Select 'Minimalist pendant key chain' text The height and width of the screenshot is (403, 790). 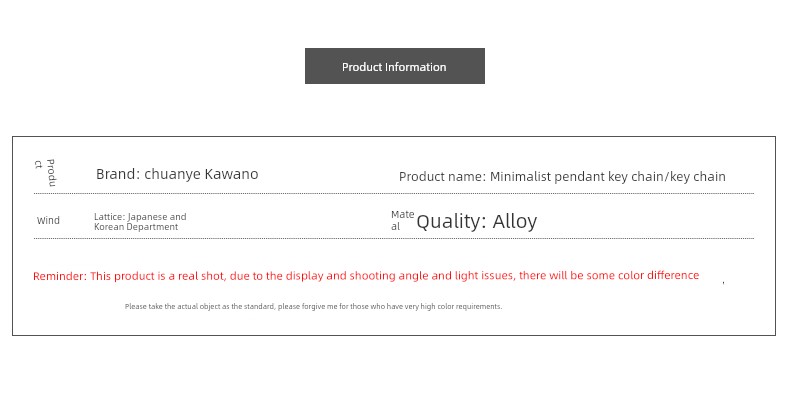point(577,177)
